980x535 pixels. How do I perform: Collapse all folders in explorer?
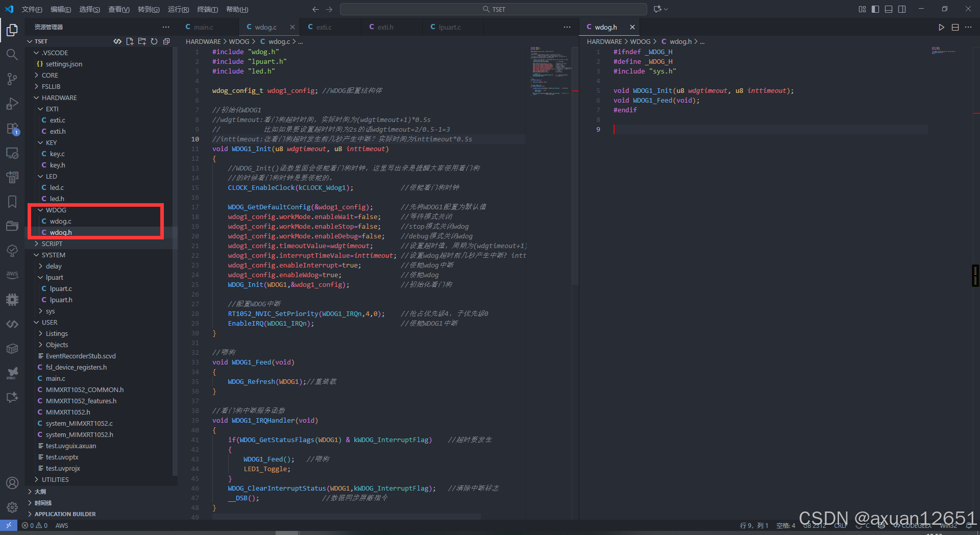[x=166, y=41]
